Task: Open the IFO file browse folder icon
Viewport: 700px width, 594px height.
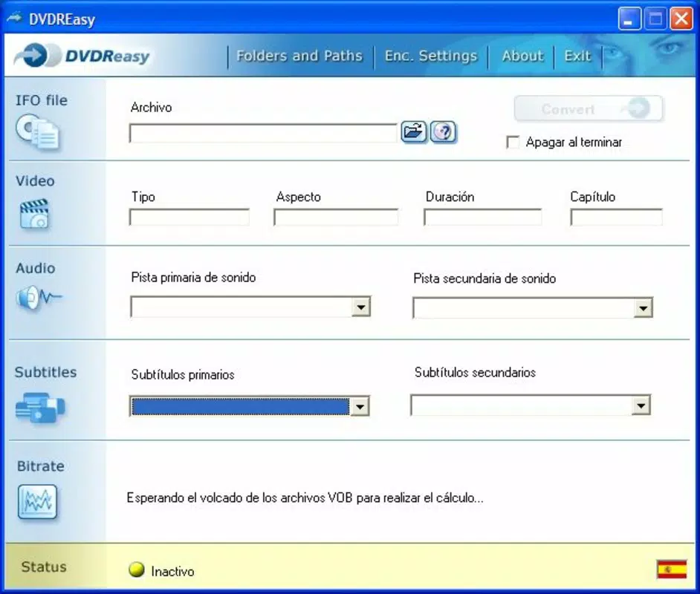Action: pos(413,132)
